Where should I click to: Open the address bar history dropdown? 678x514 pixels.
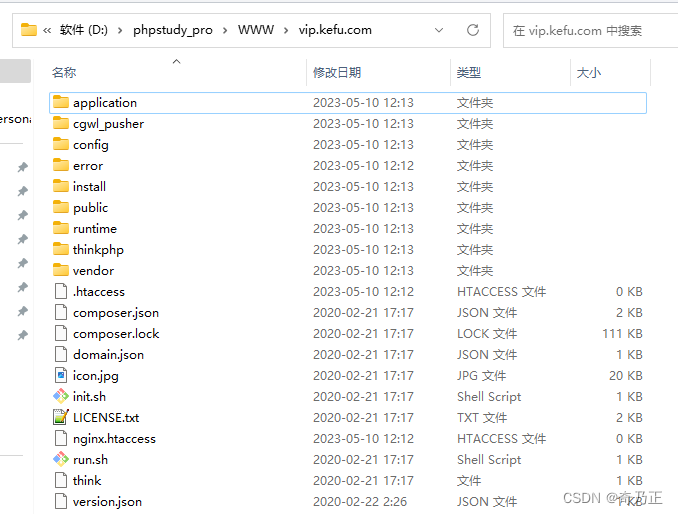click(x=439, y=30)
